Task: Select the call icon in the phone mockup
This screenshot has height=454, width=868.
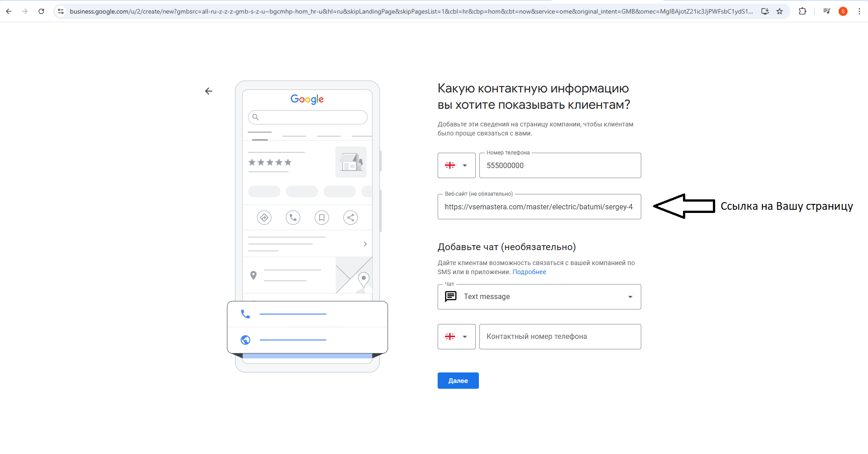Action: [x=293, y=217]
